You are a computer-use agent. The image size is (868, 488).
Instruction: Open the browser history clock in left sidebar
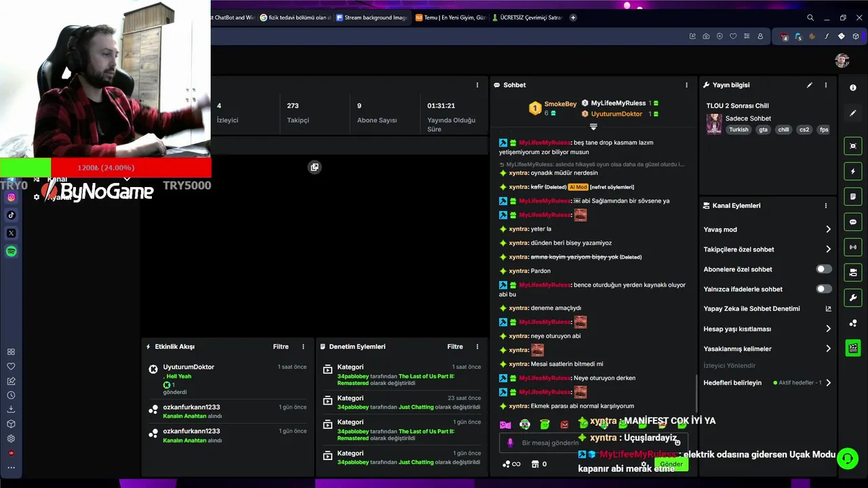point(11,395)
